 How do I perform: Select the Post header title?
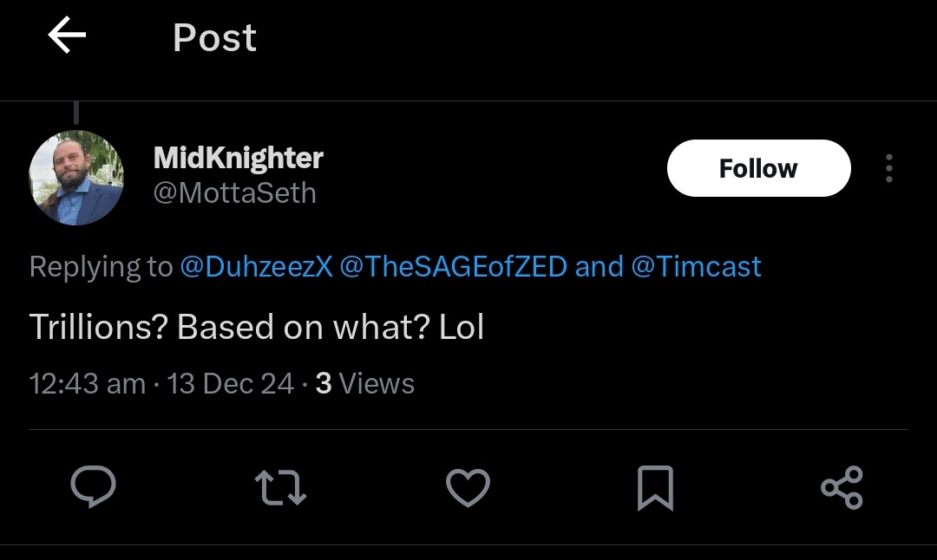(214, 37)
